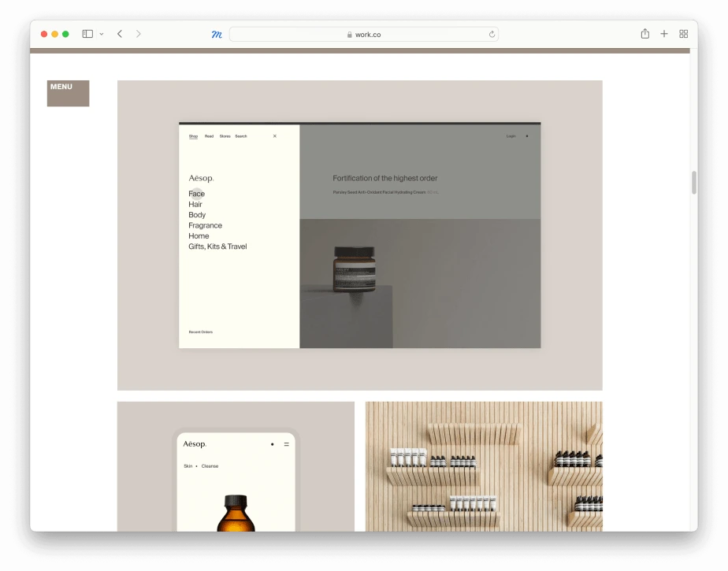
Task: Choose the Home category
Action: (x=199, y=235)
